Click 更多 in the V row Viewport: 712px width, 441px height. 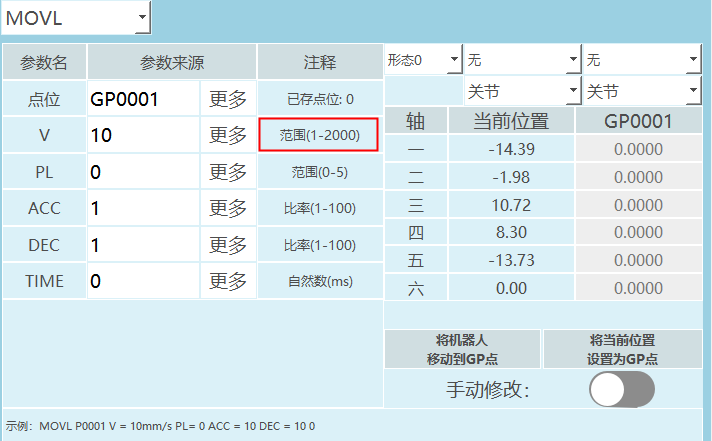227,135
